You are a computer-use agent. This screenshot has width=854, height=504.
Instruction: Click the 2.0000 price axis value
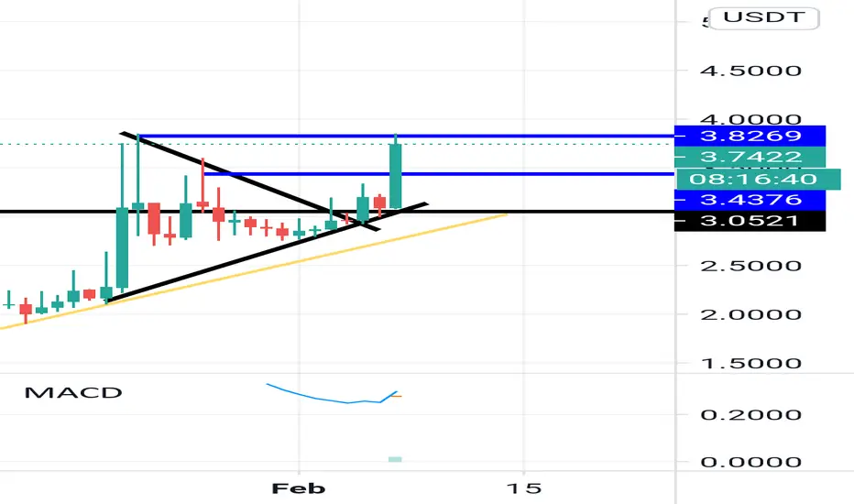750,314
